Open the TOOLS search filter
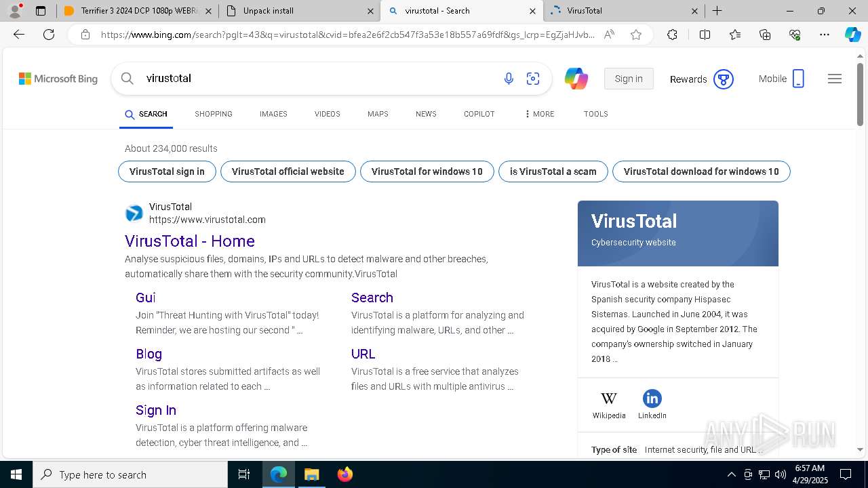 coord(596,114)
